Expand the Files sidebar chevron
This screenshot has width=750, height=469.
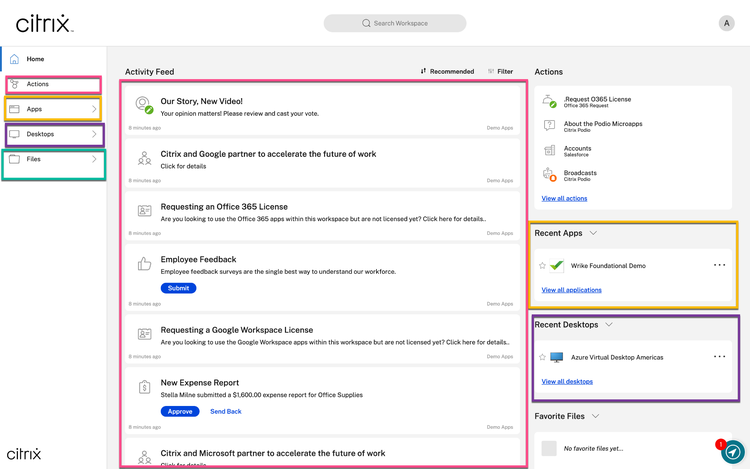94,159
